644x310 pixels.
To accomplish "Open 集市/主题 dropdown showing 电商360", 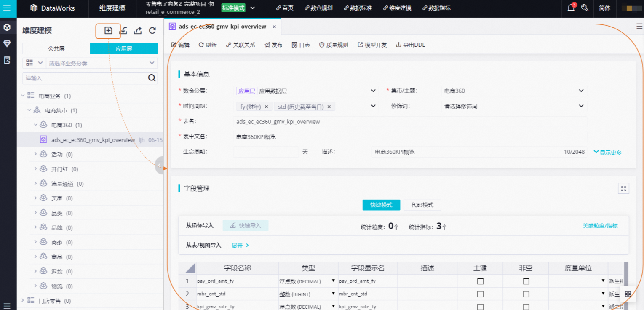I will click(x=514, y=91).
